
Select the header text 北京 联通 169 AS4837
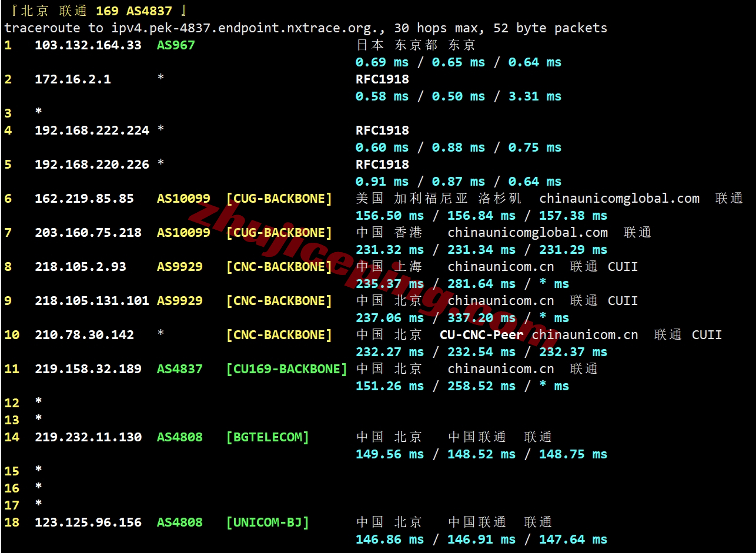click(96, 11)
